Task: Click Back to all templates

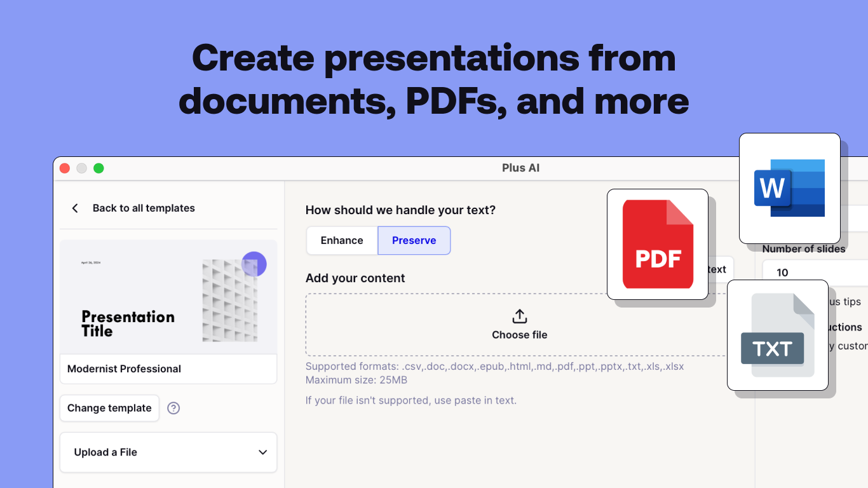Action: tap(144, 208)
